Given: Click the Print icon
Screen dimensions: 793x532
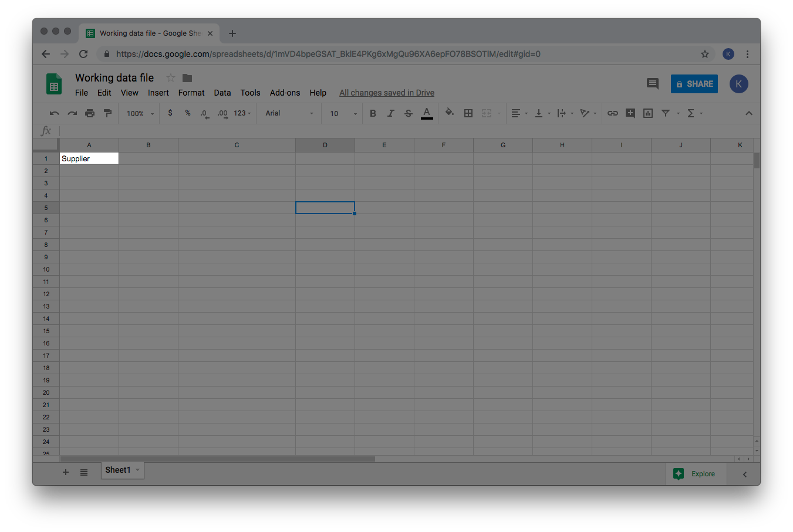Looking at the screenshot, I should [x=90, y=113].
